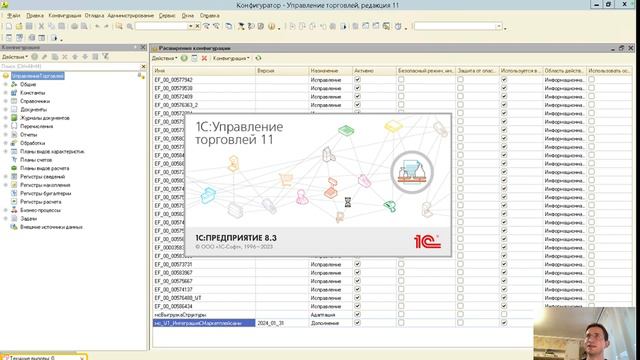This screenshot has width=640, height=360.
Task: Toggle safe mode checkbox for EF_00_00579538
Action: pyautogui.click(x=401, y=88)
